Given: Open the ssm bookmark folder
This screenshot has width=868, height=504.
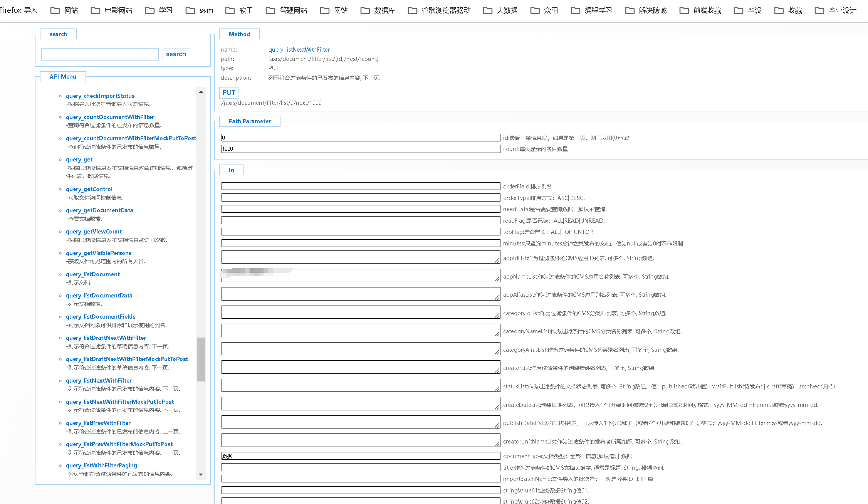Looking at the screenshot, I should 199,10.
